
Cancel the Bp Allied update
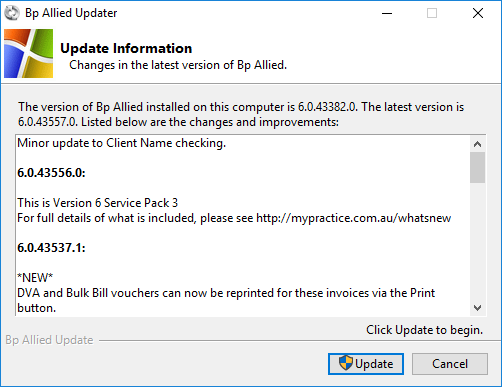pyautogui.click(x=450, y=364)
